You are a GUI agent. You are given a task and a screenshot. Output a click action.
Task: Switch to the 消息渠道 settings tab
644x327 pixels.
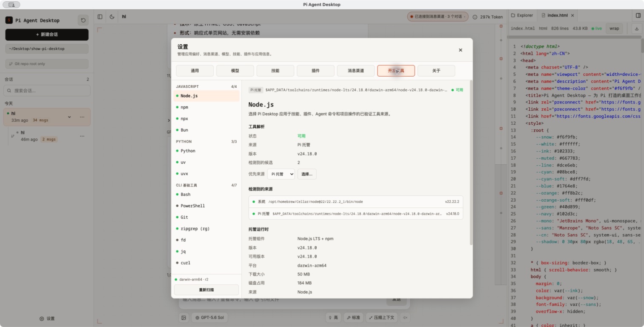[356, 71]
